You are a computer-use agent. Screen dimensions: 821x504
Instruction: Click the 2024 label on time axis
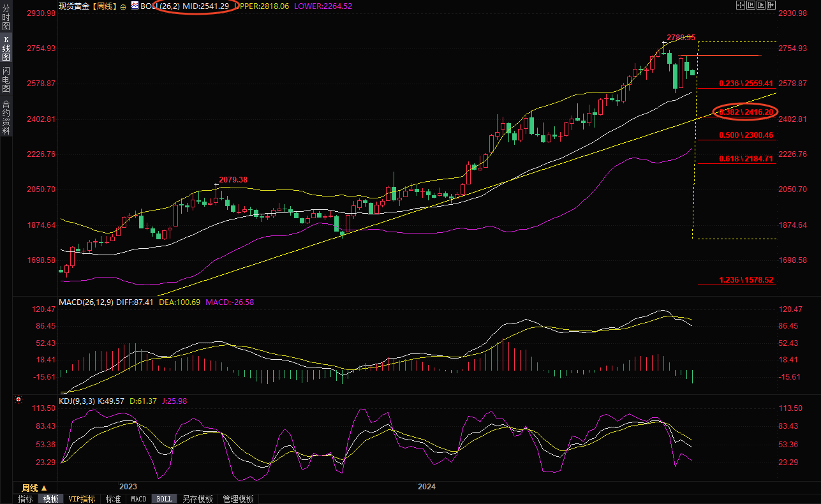tap(427, 487)
